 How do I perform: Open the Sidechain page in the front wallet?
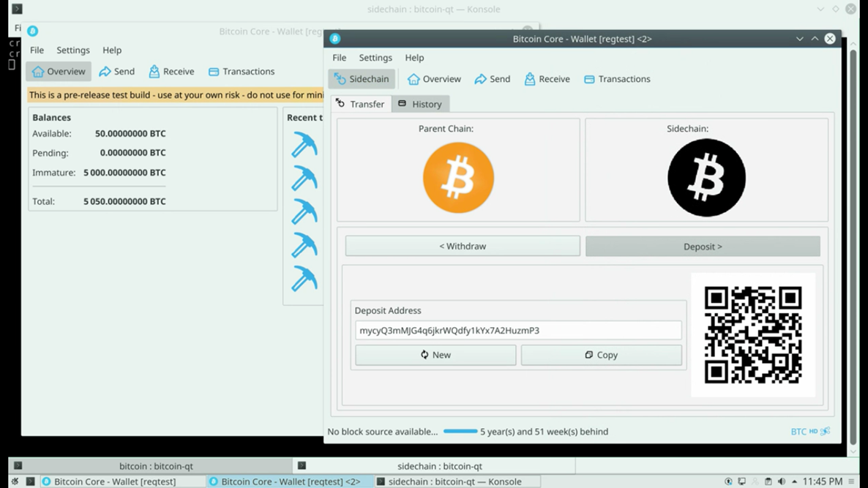(362, 79)
